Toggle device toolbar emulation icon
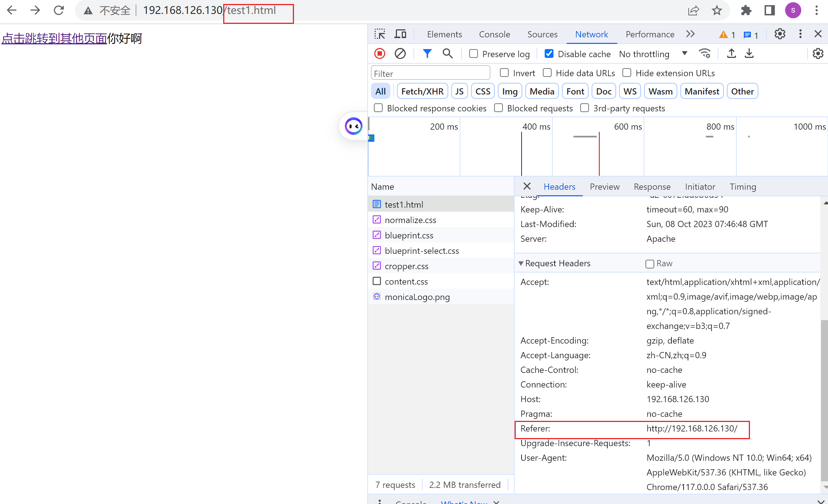Viewport: 828px width, 504px height. pos(400,34)
